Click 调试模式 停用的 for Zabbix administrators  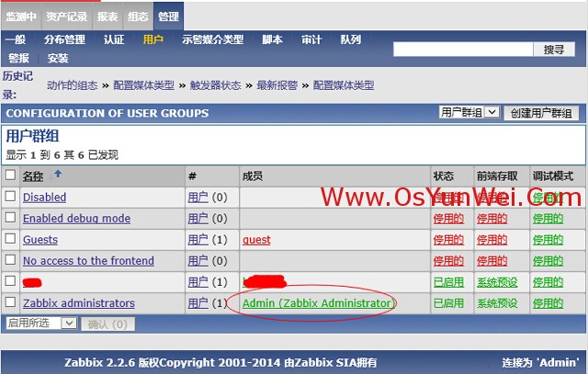click(x=548, y=303)
